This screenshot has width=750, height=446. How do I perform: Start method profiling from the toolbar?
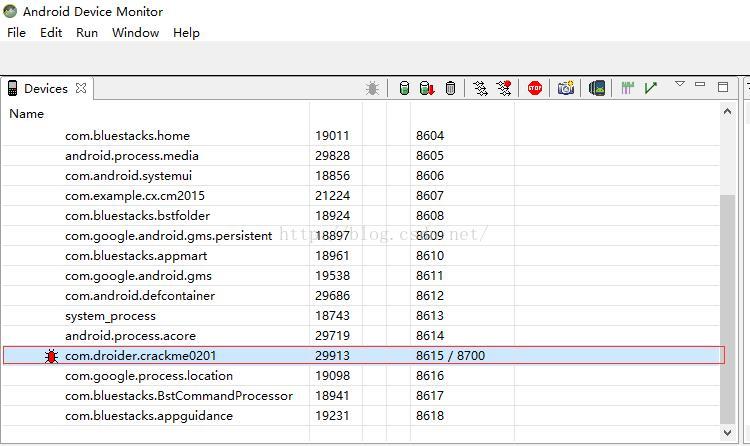point(505,89)
